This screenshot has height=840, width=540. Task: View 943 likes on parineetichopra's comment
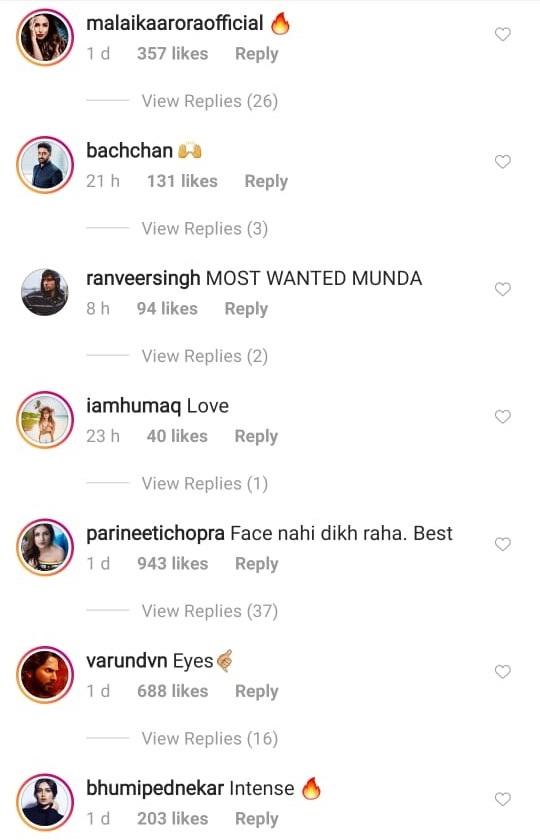click(172, 564)
